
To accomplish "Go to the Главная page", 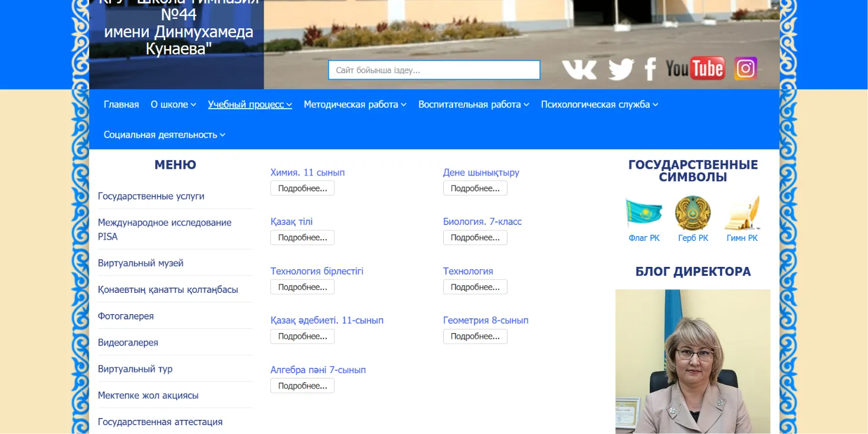I will click(122, 105).
